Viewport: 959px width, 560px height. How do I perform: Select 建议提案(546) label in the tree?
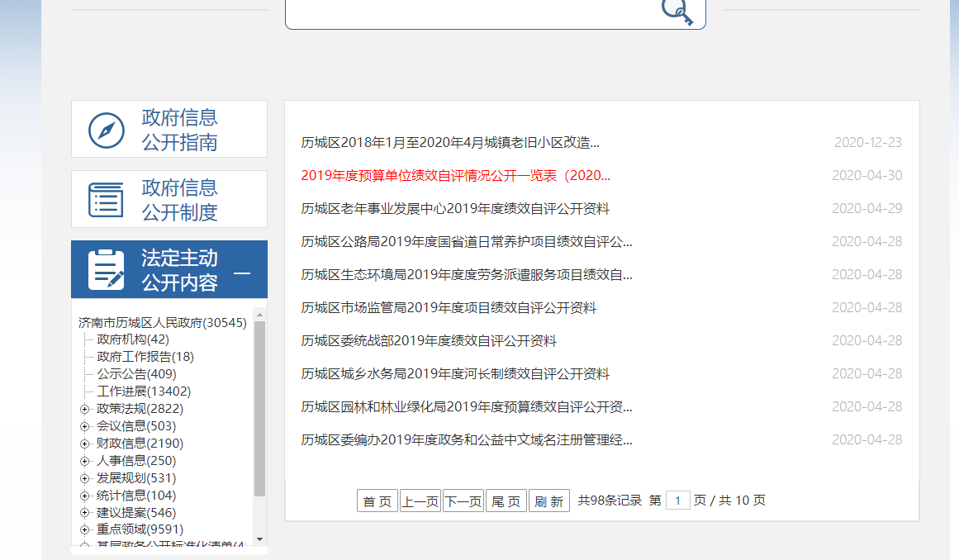[136, 513]
